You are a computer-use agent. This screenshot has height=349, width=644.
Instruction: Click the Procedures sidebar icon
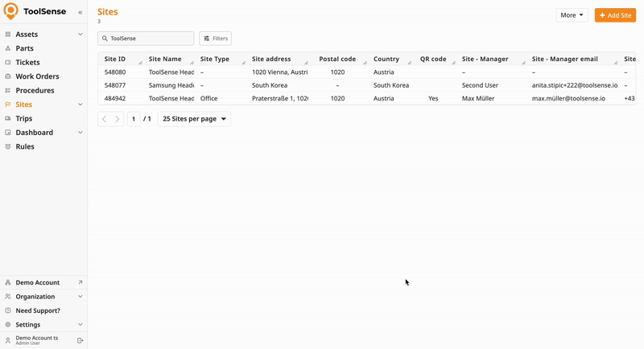coord(8,90)
